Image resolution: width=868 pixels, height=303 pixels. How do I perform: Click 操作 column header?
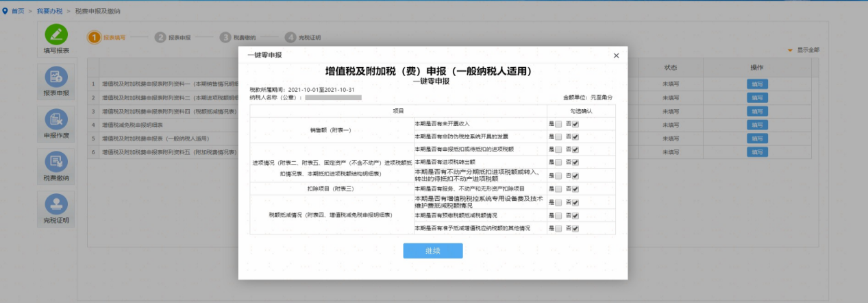(757, 68)
